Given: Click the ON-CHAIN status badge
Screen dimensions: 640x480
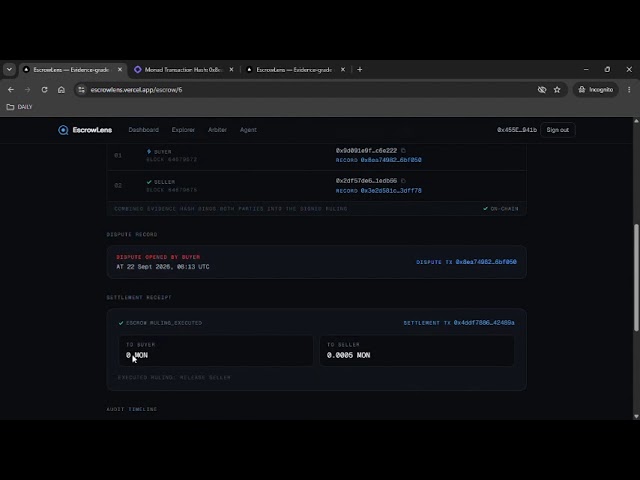Looking at the screenshot, I should (501, 209).
